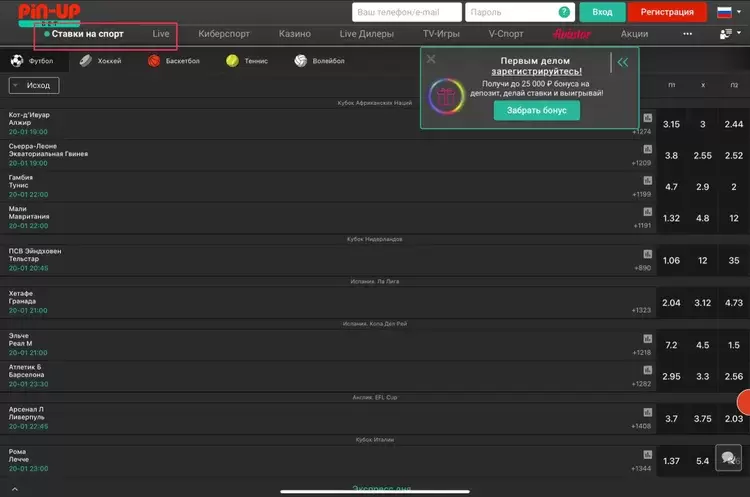Image resolution: width=750 pixels, height=497 pixels.
Task: Open the TV-Игры section
Action: [x=441, y=34]
